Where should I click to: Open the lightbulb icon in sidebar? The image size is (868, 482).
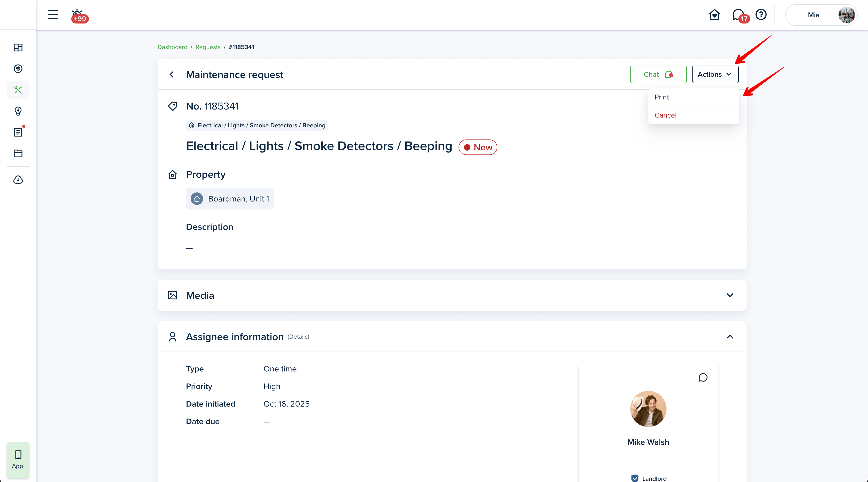[18, 111]
